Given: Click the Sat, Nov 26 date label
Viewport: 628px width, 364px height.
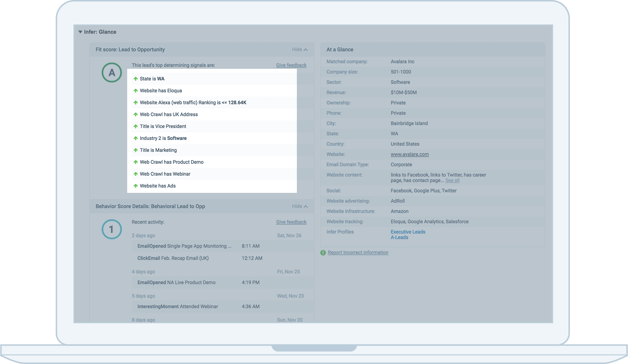Looking at the screenshot, I should 289,236.
